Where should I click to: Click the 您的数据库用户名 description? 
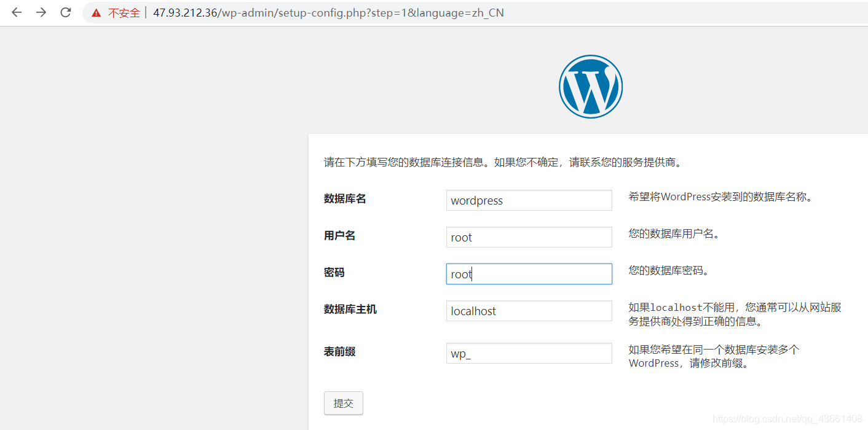[674, 234]
